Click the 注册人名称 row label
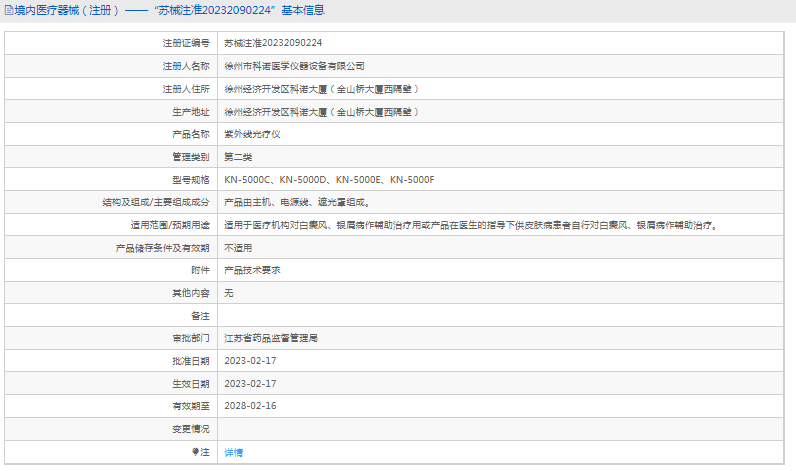This screenshot has height=471, width=796. (186, 66)
